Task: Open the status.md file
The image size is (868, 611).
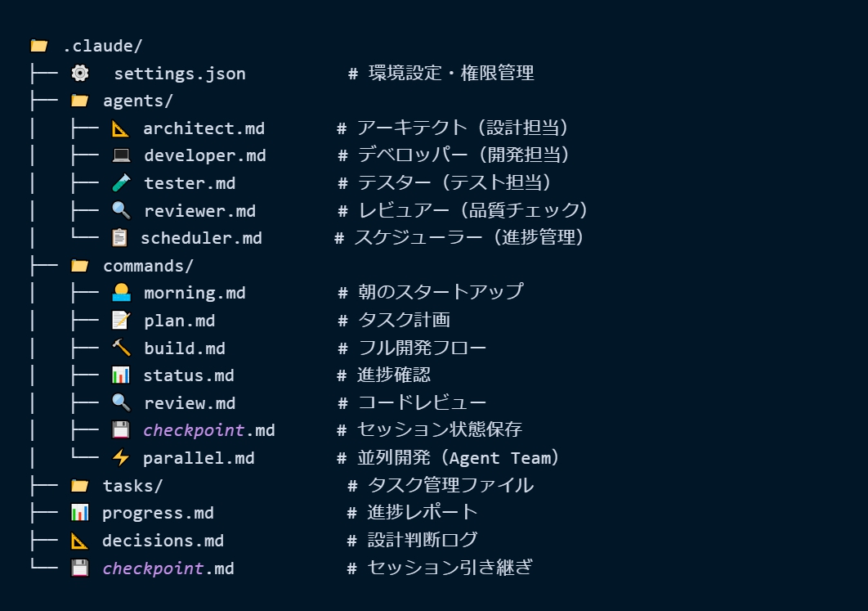Action: click(189, 375)
